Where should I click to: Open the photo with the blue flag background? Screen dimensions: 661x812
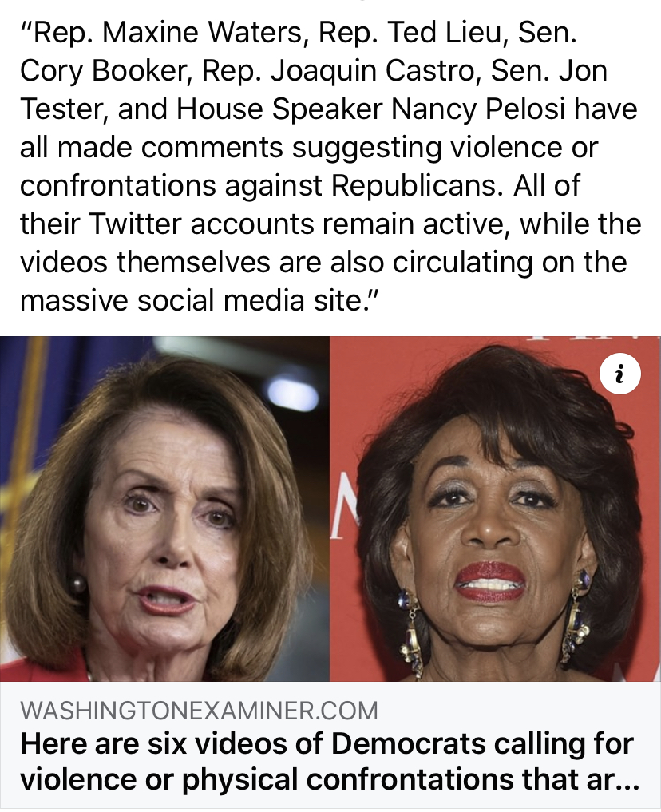[164, 509]
